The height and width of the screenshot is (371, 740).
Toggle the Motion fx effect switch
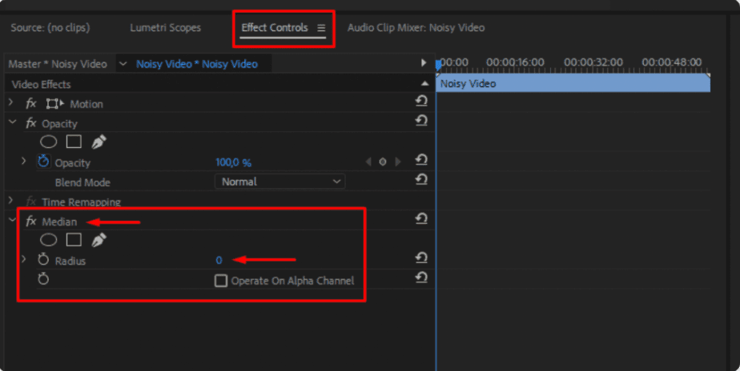tap(31, 103)
